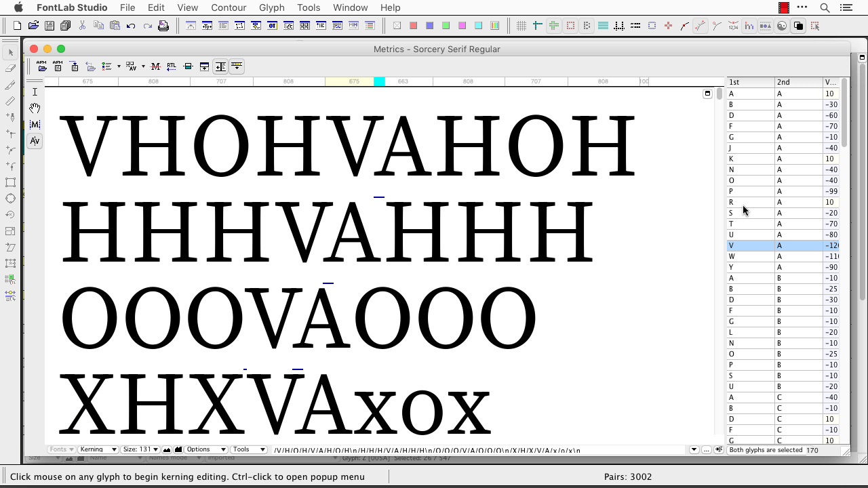Toggle the preview button above the glyph area
Screen dimensions: 868x488
[707, 93]
